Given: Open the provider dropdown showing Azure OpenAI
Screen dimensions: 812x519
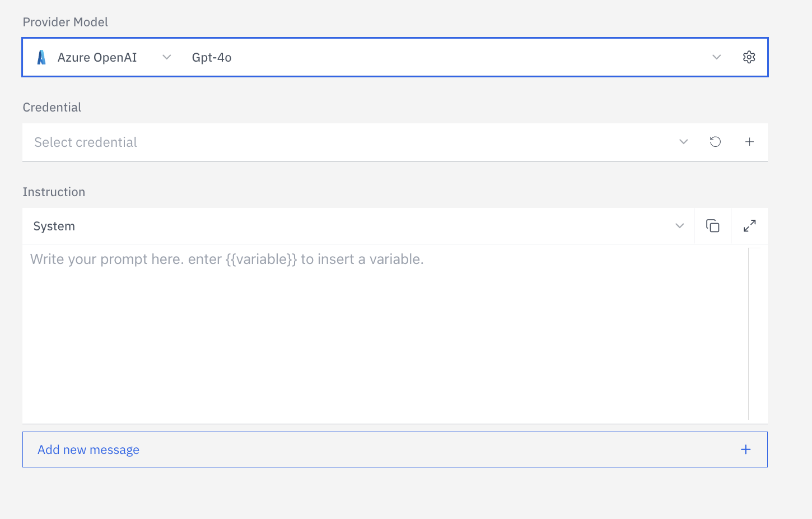Looking at the screenshot, I should pos(166,57).
